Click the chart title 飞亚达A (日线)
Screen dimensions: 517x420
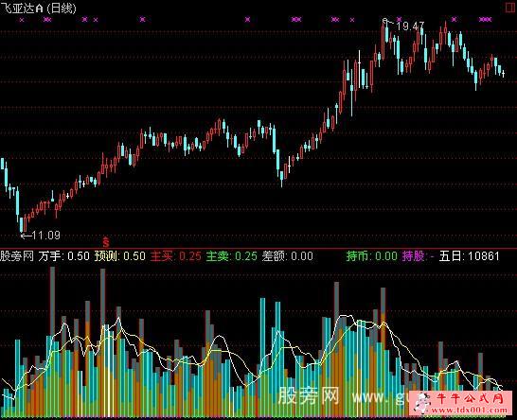pos(39,8)
